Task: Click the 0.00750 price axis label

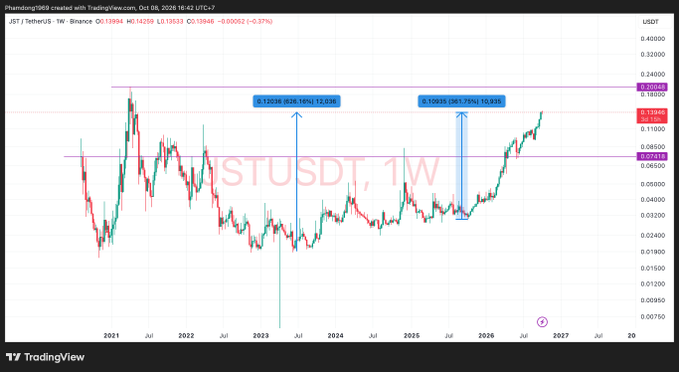Action: [x=653, y=317]
